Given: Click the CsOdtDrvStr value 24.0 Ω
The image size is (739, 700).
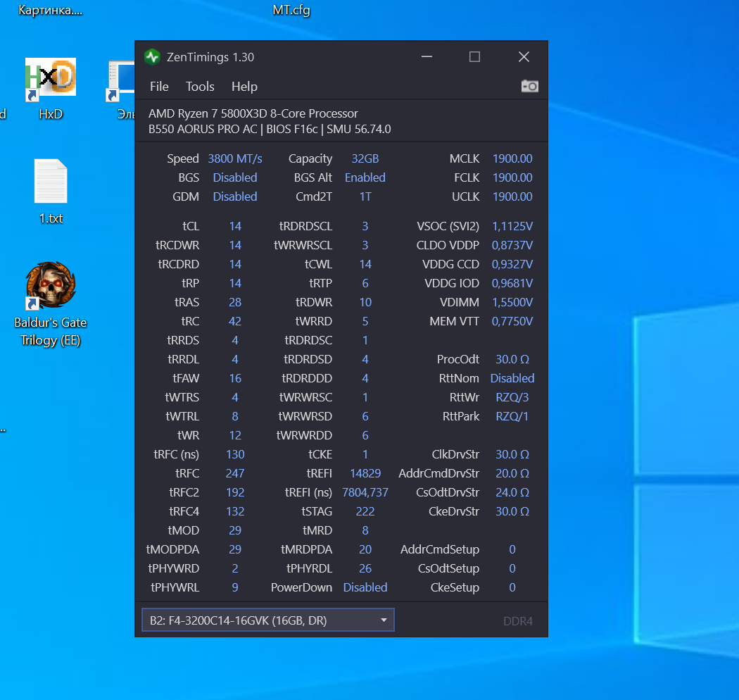Looking at the screenshot, I should [512, 492].
